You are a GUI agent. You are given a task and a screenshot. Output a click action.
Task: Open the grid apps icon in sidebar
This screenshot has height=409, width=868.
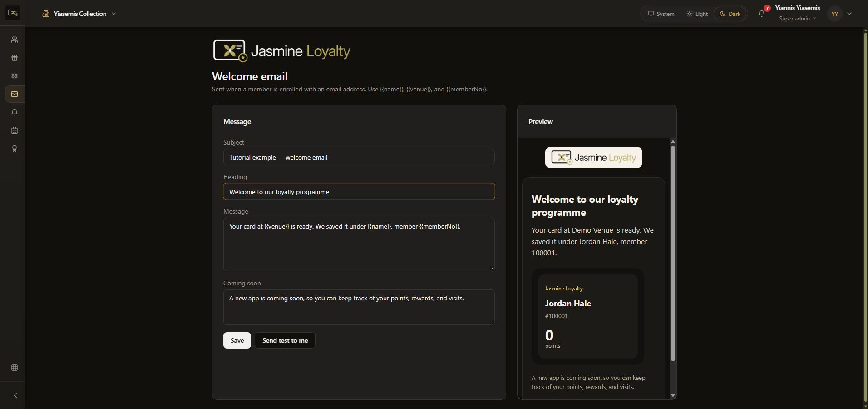15,368
